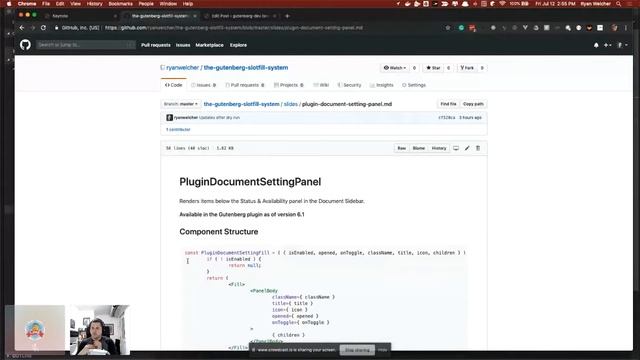Click the Chrome profile avatar
The height and width of the screenshot is (360, 640).
pos(614,28)
